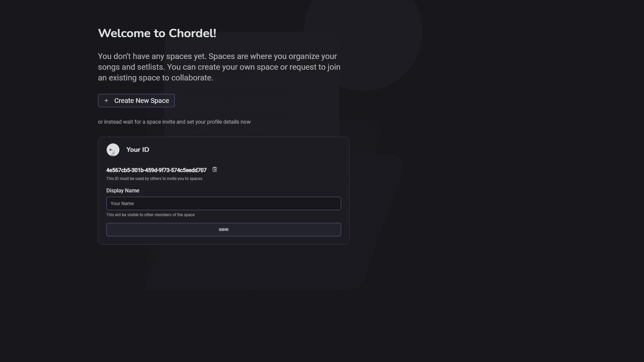Click the wait for a space invite text
644x362 pixels.
(x=174, y=122)
